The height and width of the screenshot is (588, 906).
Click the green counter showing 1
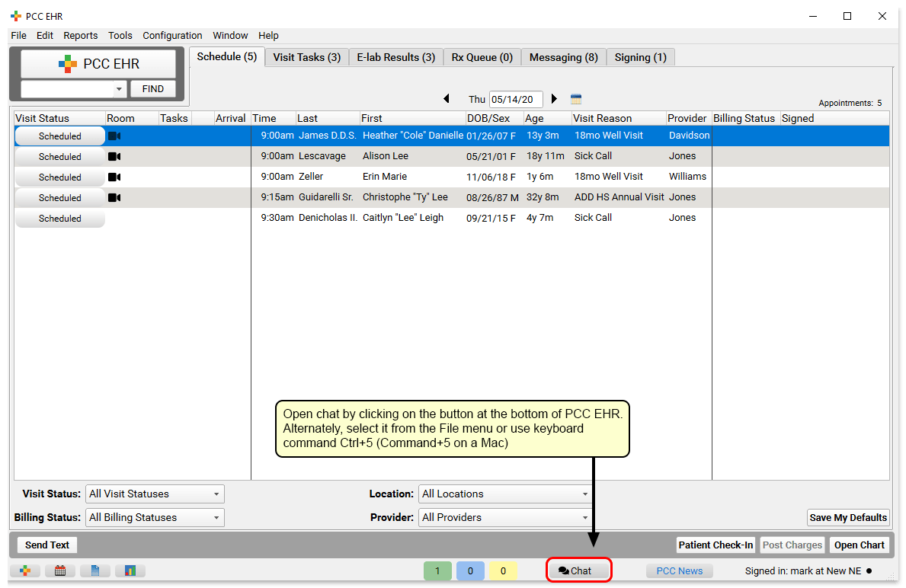437,570
